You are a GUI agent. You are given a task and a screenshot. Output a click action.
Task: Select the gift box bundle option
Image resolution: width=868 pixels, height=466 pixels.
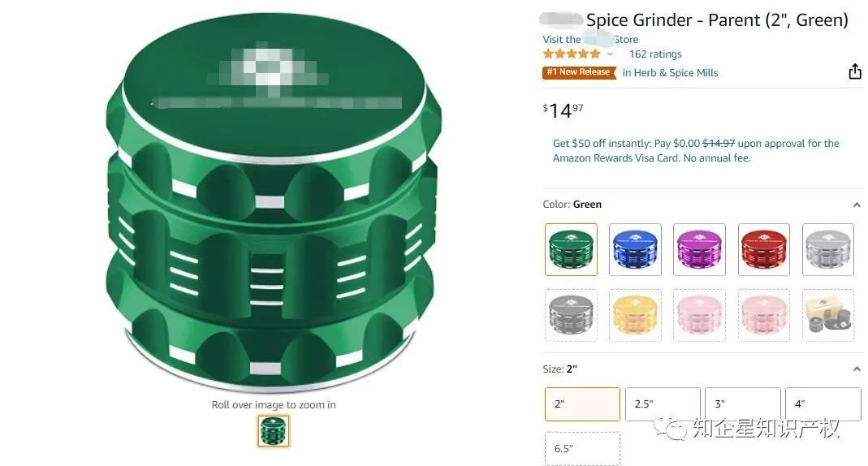(x=828, y=315)
